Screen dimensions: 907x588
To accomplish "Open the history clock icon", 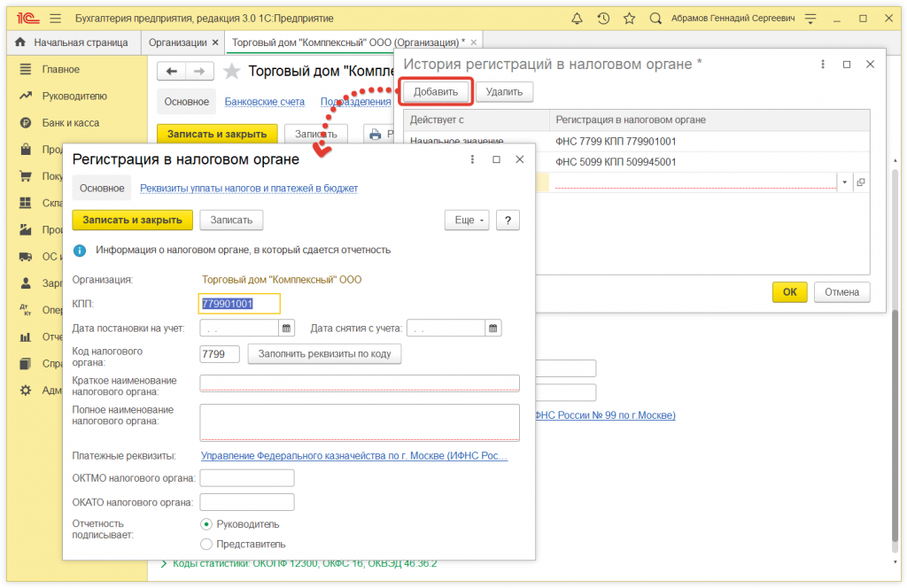I will pyautogui.click(x=603, y=18).
